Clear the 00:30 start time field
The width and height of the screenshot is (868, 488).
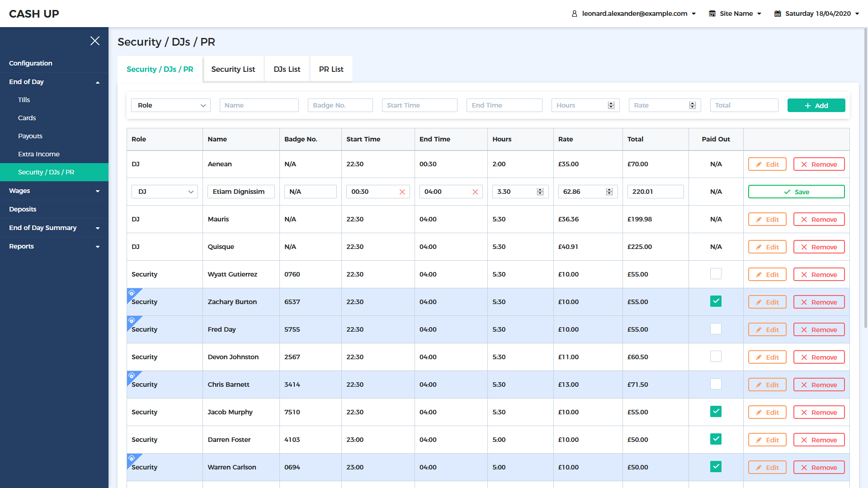click(x=402, y=192)
